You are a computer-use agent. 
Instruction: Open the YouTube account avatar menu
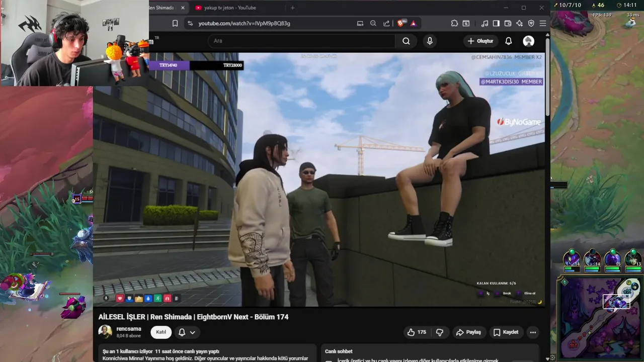pos(528,41)
